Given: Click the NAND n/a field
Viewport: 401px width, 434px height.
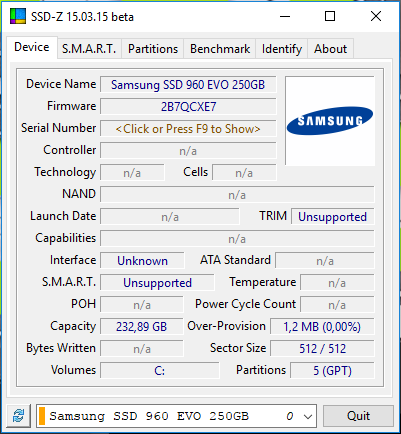Looking at the screenshot, I should click(237, 195).
